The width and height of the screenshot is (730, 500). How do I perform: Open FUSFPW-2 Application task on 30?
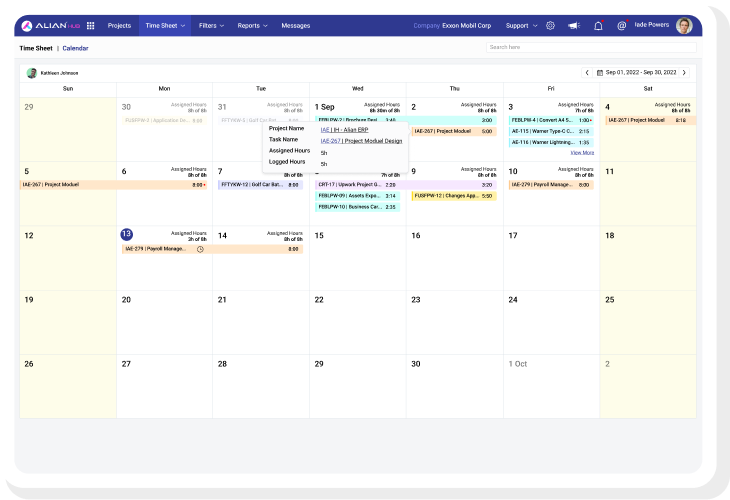(x=164, y=121)
